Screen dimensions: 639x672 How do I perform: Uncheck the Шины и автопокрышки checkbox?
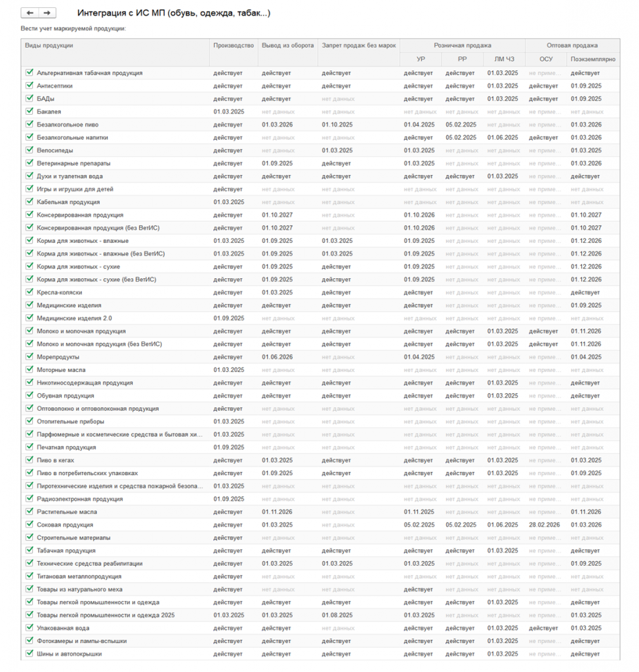pyautogui.click(x=29, y=654)
